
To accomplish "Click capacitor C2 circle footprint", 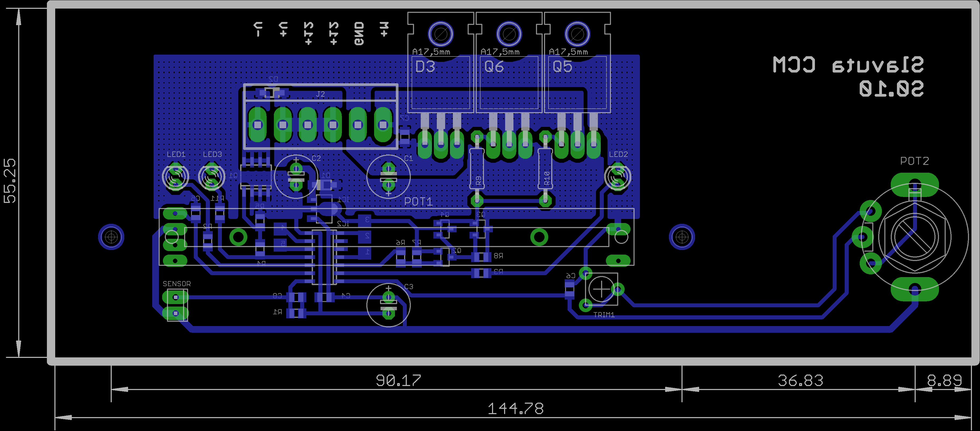I will (296, 177).
